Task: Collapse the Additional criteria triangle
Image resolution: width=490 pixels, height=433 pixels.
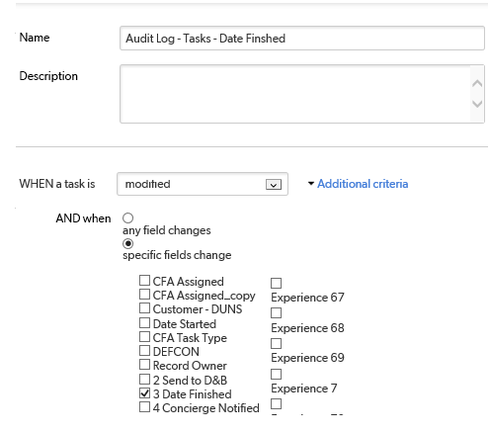Action: point(311,183)
